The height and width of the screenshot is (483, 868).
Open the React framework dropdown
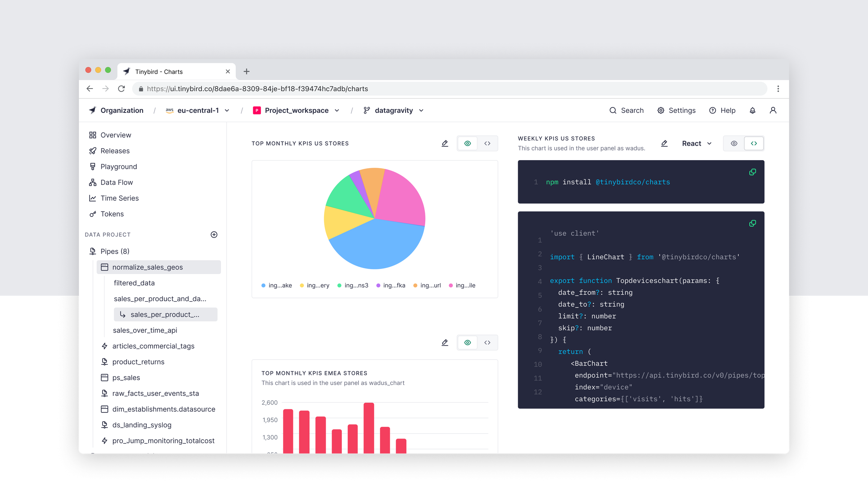point(697,144)
